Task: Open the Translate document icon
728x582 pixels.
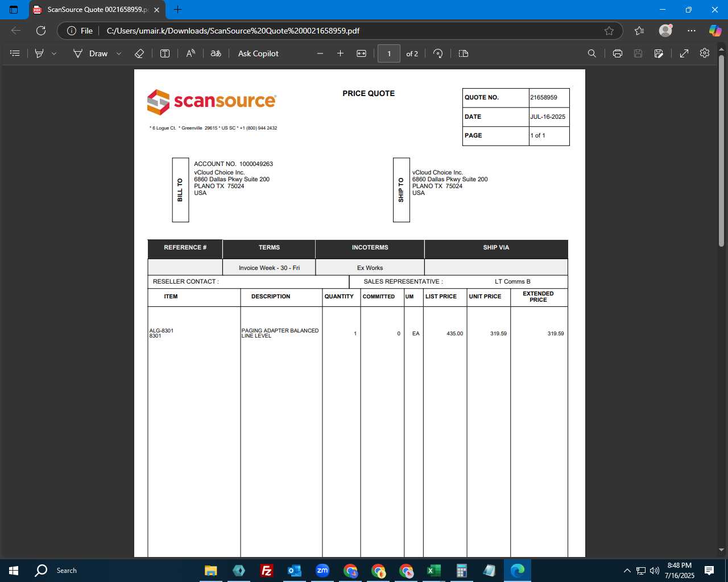Action: click(x=216, y=53)
